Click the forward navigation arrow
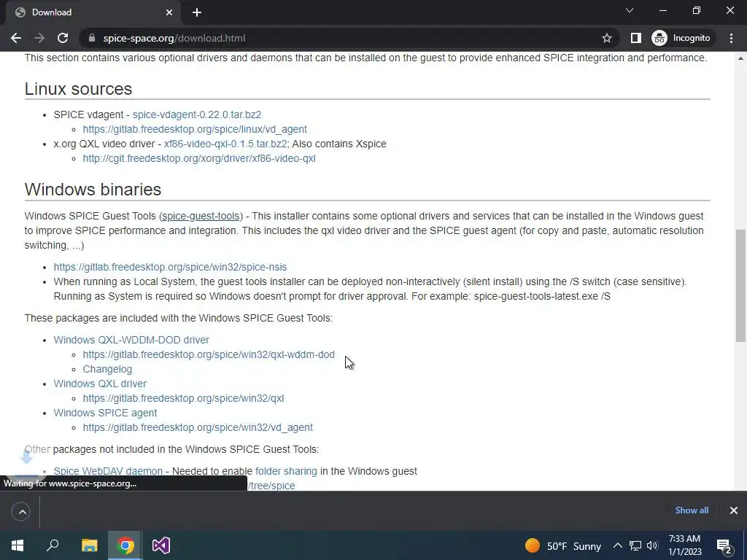 pos(39,38)
